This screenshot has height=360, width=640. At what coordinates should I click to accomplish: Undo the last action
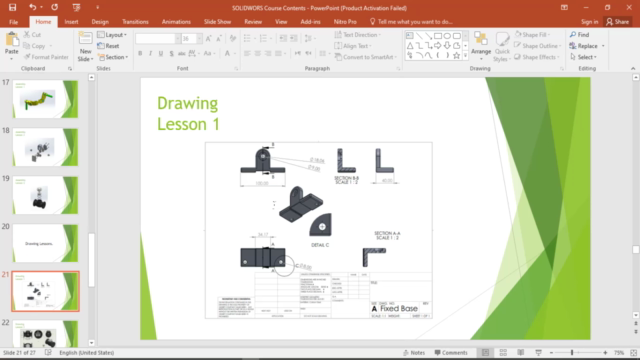coord(33,7)
